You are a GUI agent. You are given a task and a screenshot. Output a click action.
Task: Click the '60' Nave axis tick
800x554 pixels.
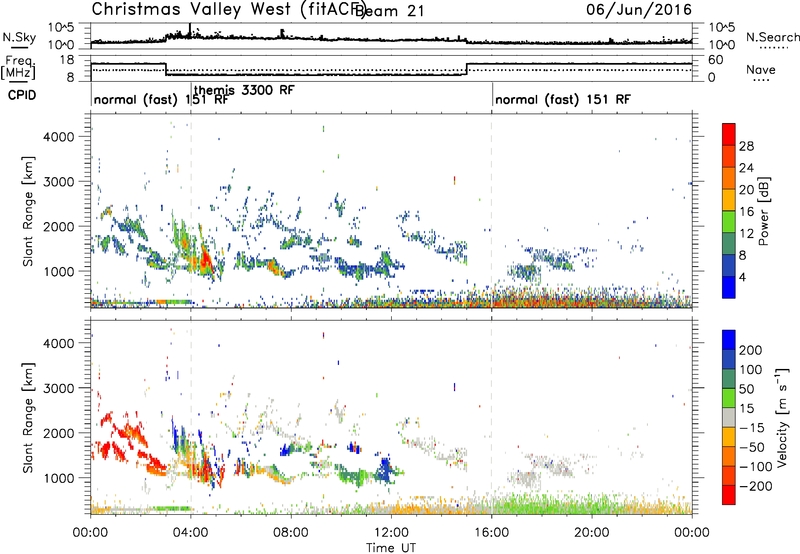pos(715,60)
